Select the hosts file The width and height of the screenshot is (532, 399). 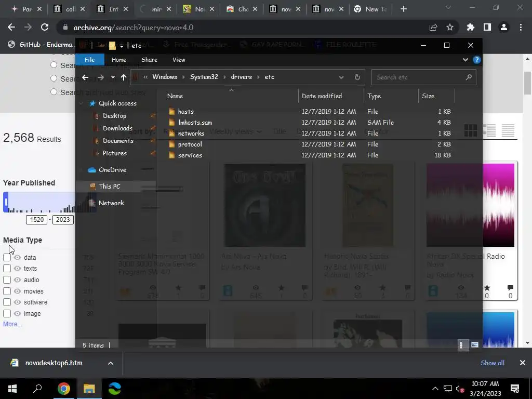click(185, 112)
